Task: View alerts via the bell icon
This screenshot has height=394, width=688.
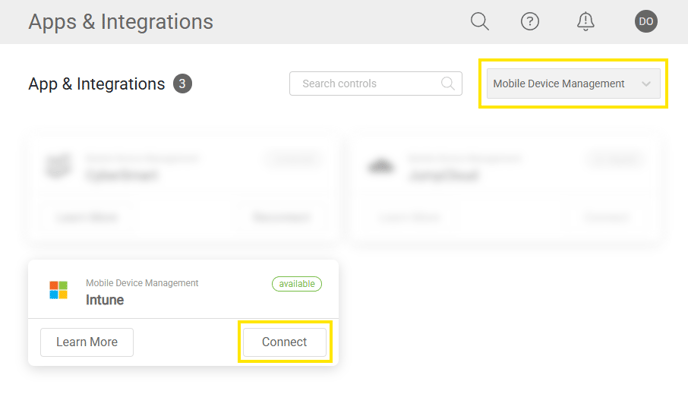Action: [x=585, y=21]
